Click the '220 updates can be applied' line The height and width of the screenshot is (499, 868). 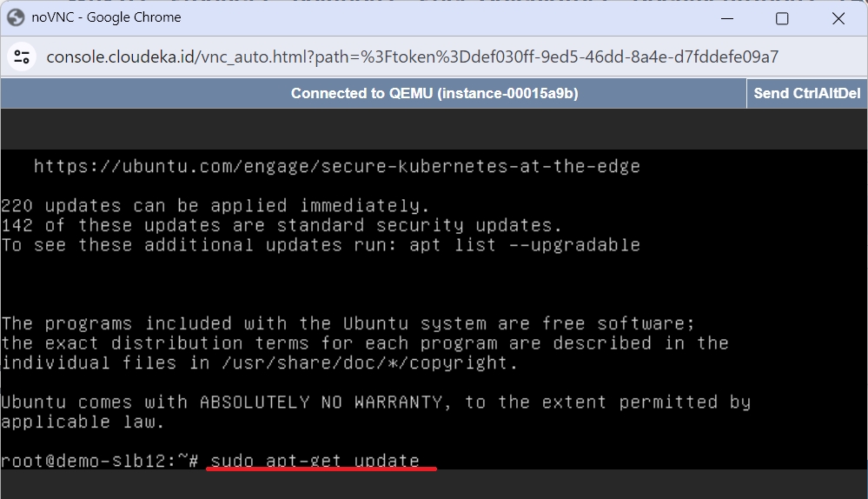pyautogui.click(x=215, y=205)
